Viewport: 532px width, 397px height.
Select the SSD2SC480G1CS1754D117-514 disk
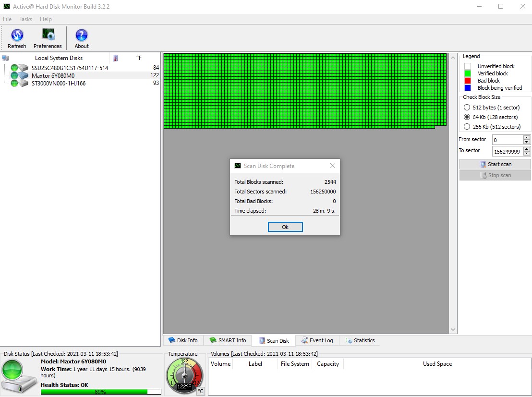click(70, 68)
